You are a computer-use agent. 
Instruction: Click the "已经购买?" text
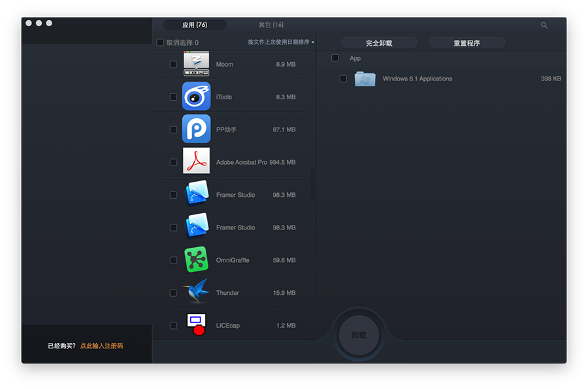62,346
